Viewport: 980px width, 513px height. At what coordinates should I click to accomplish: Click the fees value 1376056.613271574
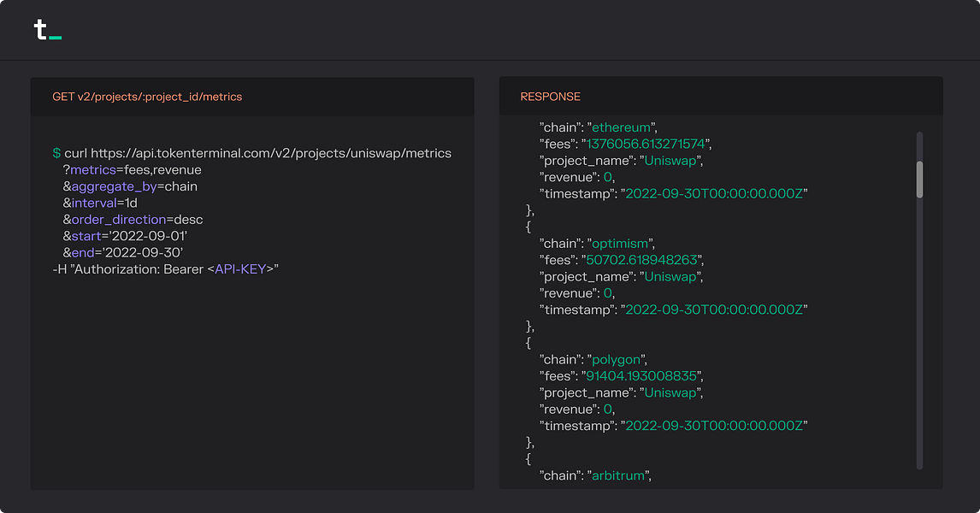[x=646, y=144]
